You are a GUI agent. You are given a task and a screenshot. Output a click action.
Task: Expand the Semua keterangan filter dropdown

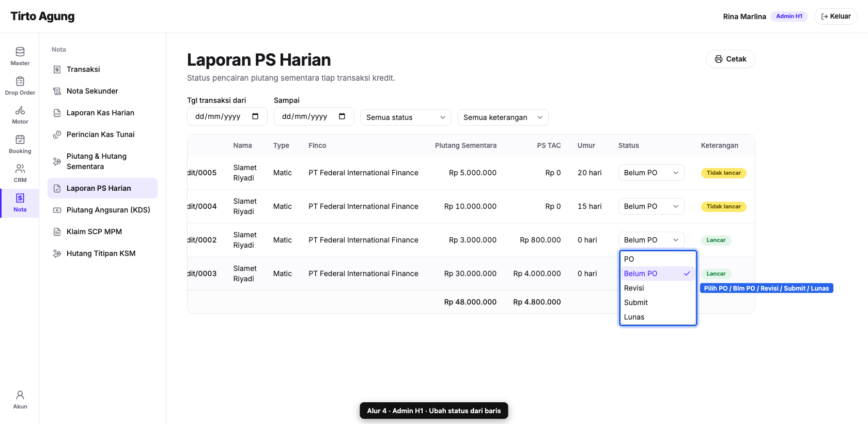[503, 117]
